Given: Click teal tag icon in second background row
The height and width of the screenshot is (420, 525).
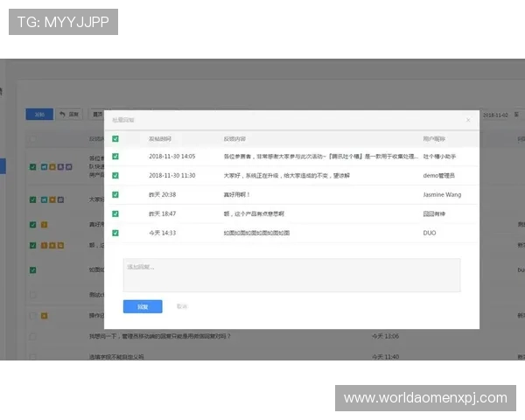Looking at the screenshot, I should point(44,199).
